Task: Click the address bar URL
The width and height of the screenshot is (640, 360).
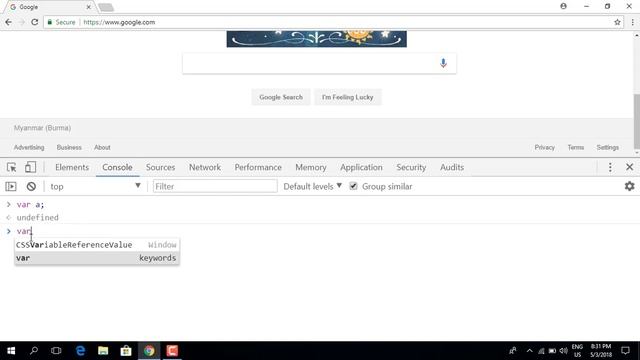Action: click(x=119, y=22)
